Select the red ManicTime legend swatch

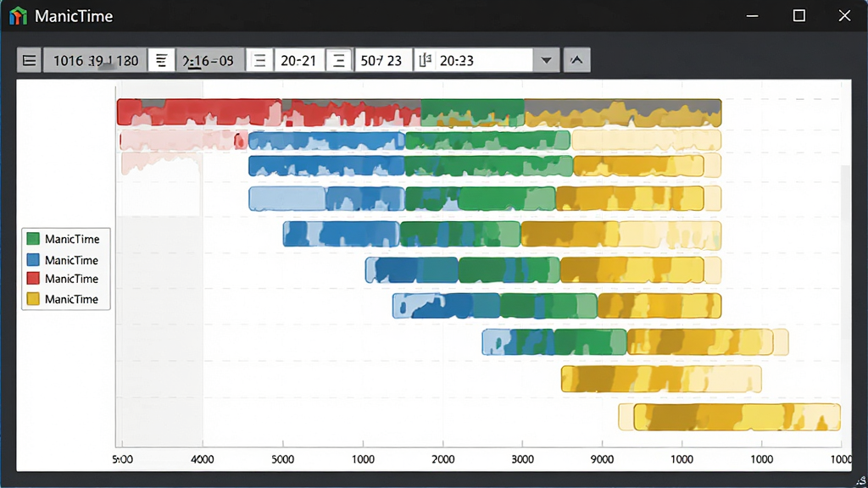pos(33,278)
